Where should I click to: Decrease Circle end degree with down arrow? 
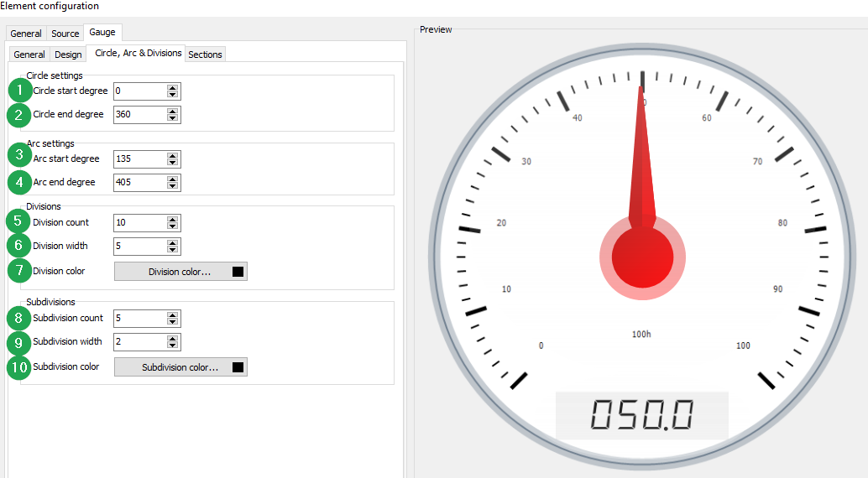point(172,118)
